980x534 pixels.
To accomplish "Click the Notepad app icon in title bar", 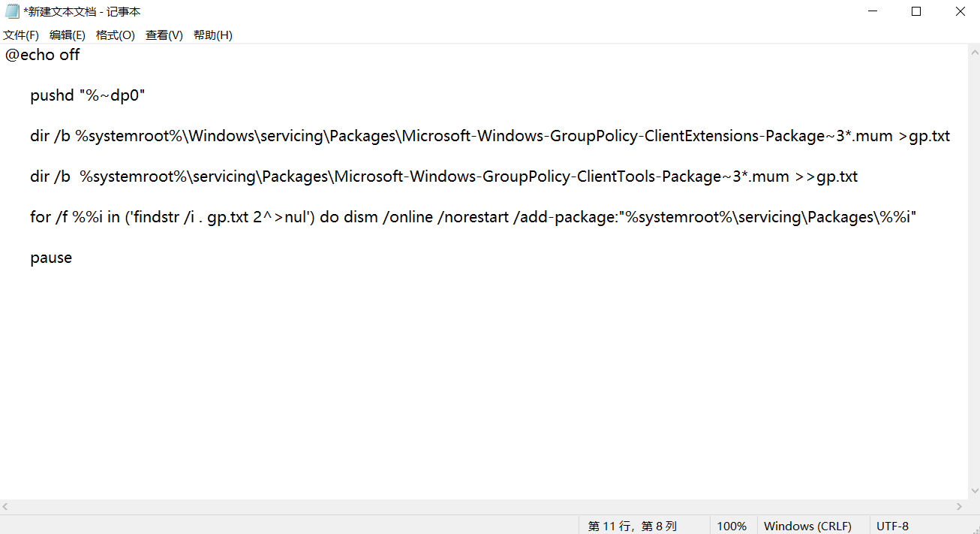I will pos(12,11).
